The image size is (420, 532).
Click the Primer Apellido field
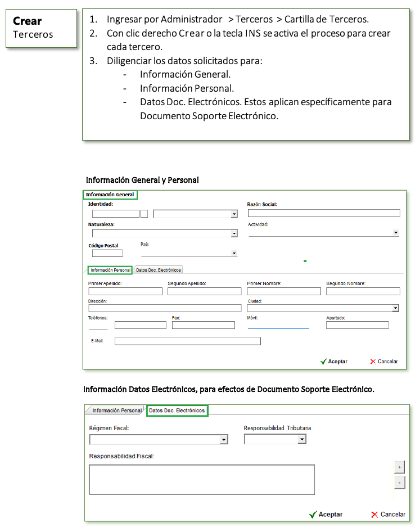tap(125, 291)
